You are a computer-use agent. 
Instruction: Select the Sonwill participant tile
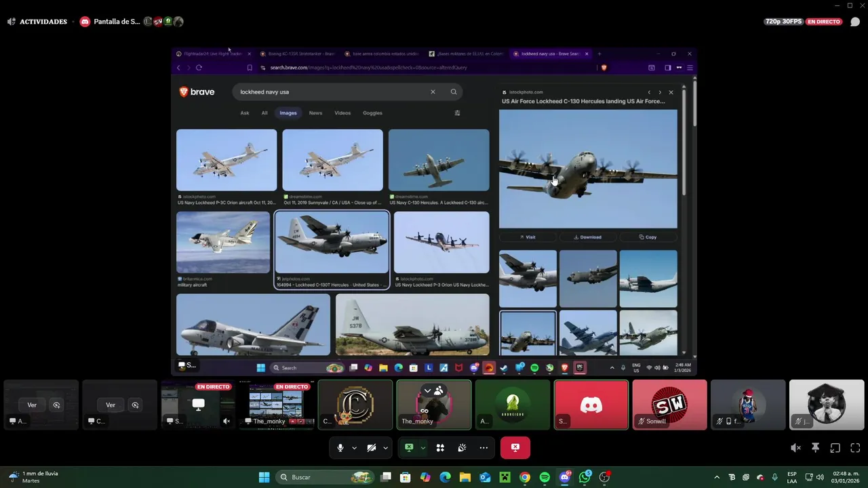[x=669, y=405]
